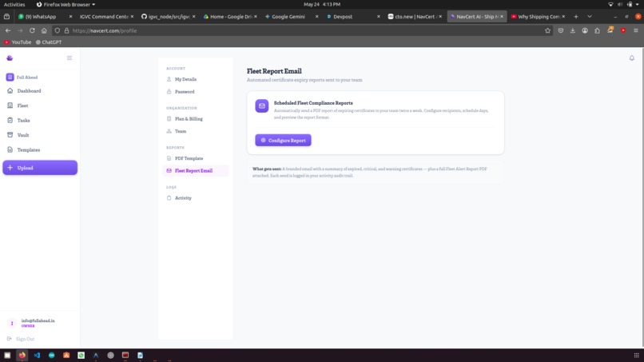Open a new browser tab
The height and width of the screenshot is (362, 644).
coord(576,17)
